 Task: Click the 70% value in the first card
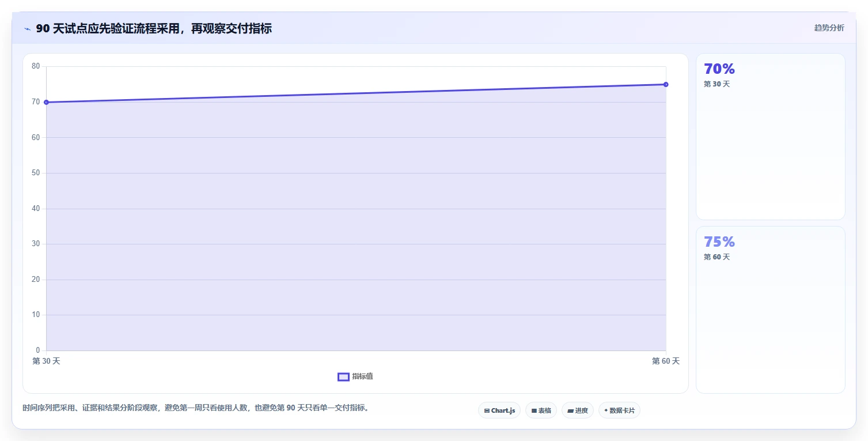(x=719, y=69)
